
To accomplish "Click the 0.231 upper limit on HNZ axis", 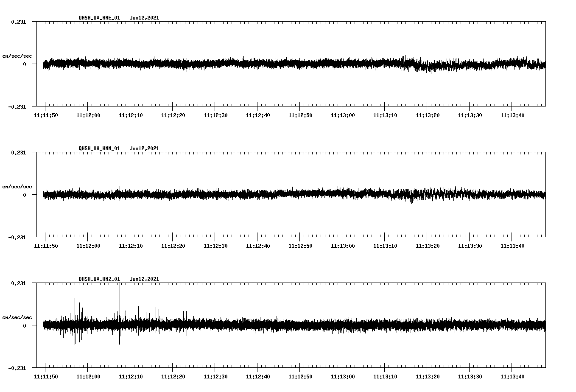I will point(19,283).
